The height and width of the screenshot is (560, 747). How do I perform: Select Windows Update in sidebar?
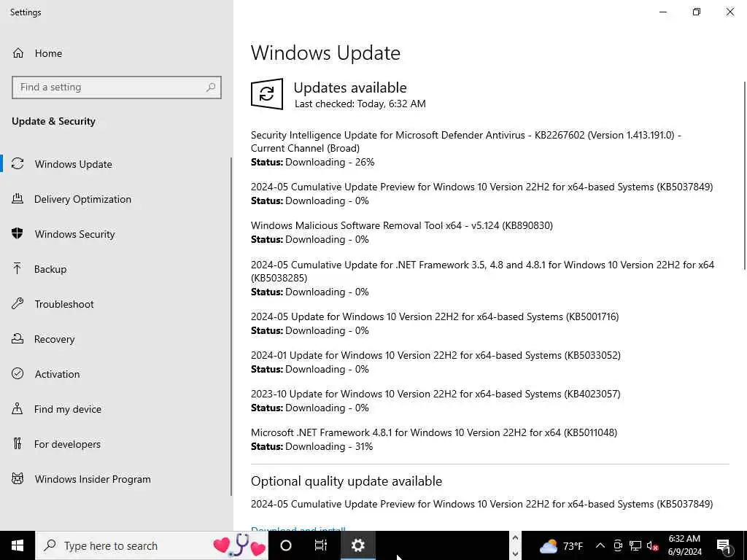[x=117, y=164]
